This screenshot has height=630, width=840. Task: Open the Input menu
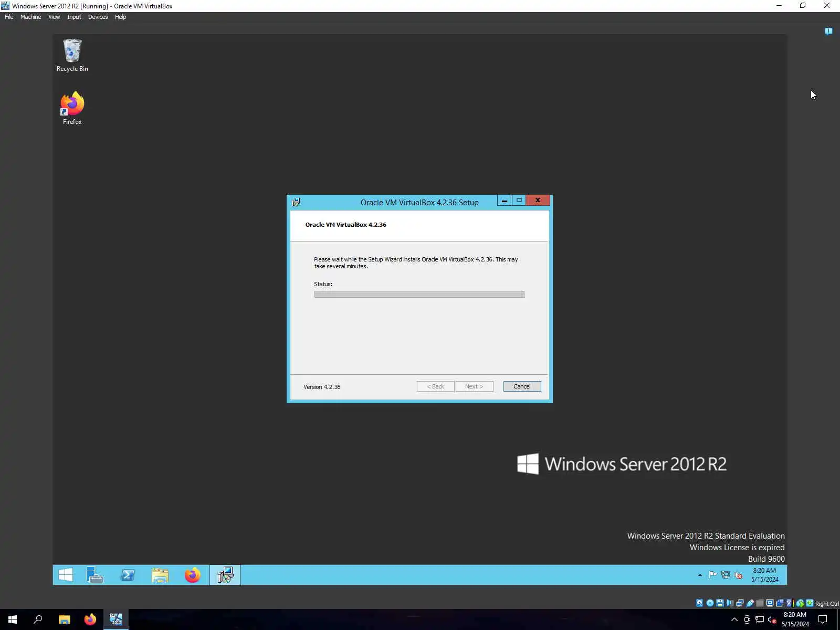[x=74, y=17]
